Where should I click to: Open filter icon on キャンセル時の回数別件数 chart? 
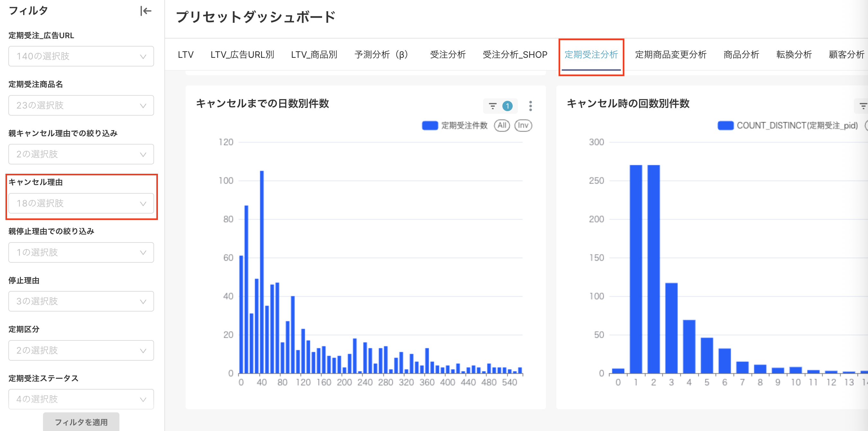[x=863, y=106]
